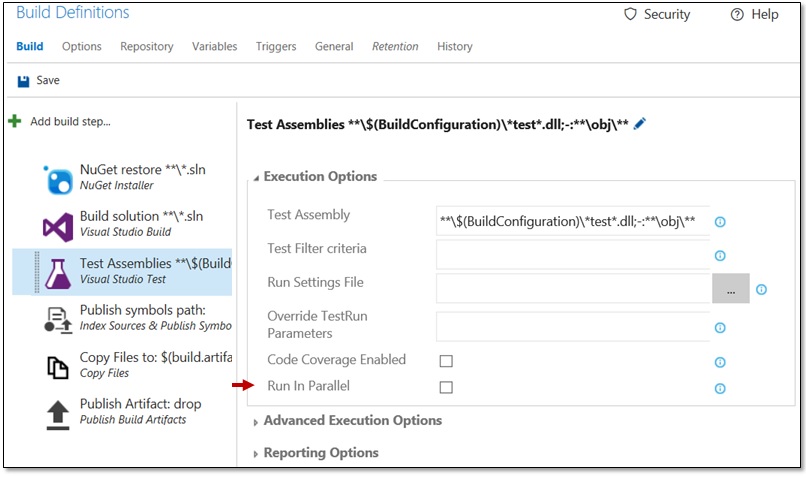Select the Visual Studio Build step icon

click(x=57, y=226)
